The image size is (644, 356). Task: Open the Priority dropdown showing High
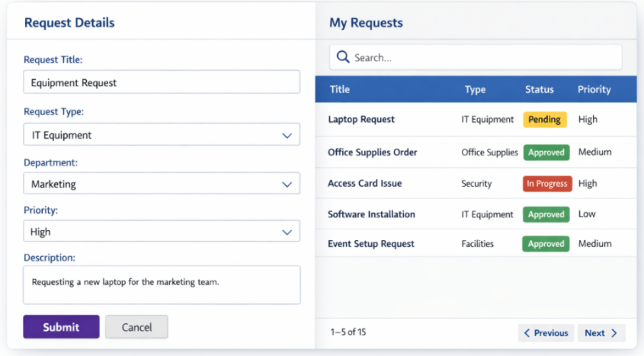click(162, 231)
